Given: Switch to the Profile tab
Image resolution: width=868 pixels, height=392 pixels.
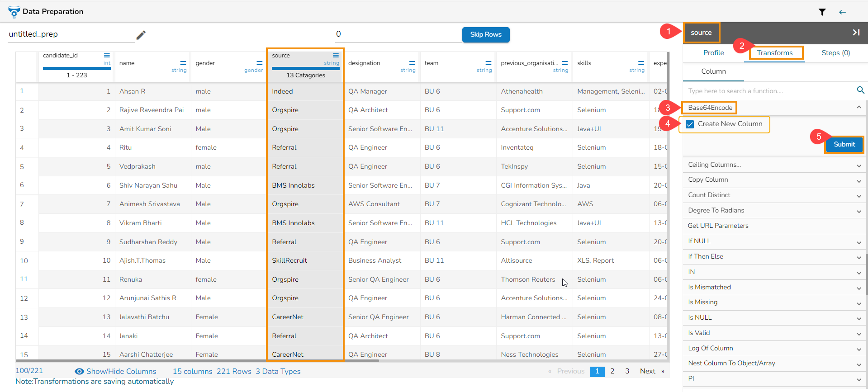Looking at the screenshot, I should tap(713, 53).
